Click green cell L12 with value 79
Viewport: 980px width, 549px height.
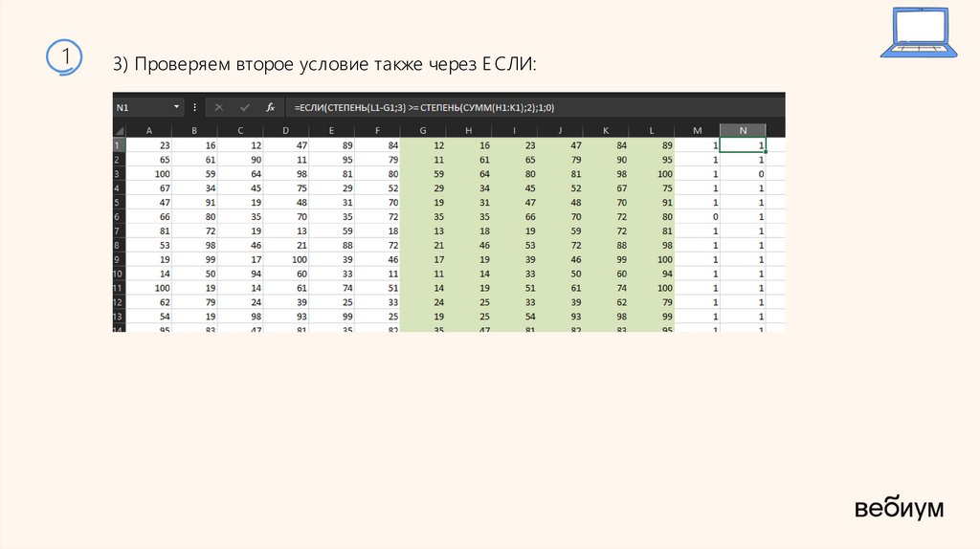651,302
